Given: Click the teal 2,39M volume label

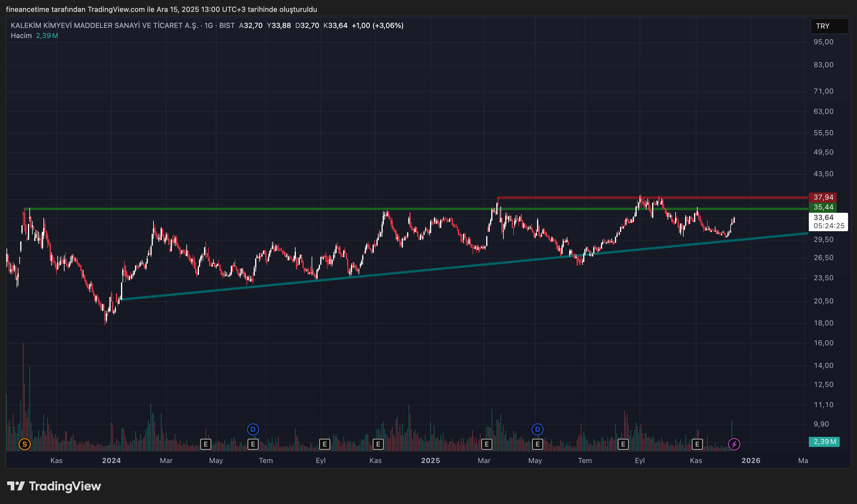Looking at the screenshot, I should [x=824, y=442].
